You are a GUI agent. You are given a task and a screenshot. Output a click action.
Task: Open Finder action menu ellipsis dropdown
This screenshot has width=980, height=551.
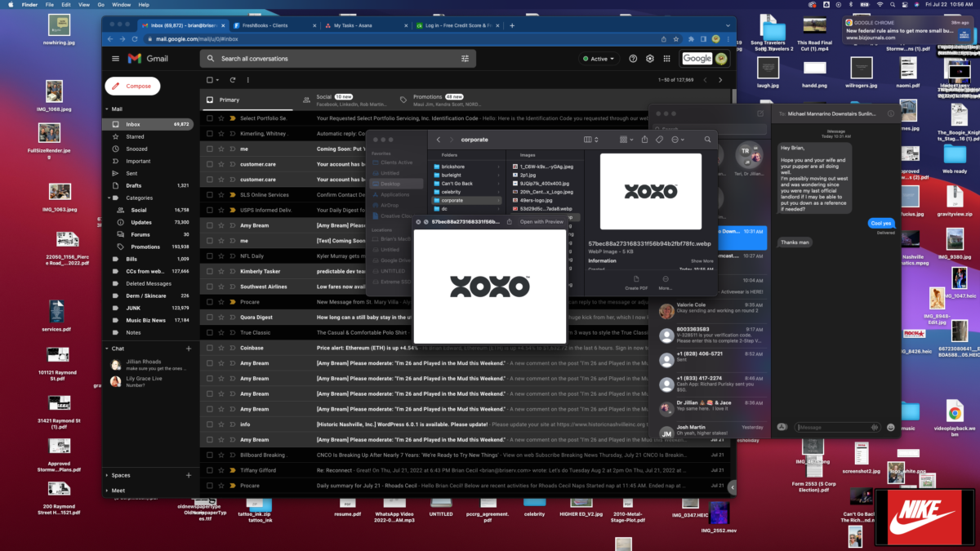pos(678,140)
